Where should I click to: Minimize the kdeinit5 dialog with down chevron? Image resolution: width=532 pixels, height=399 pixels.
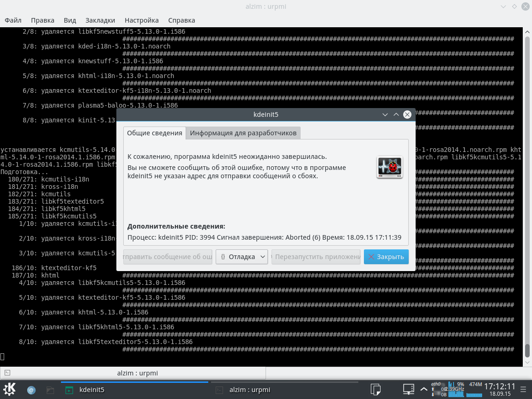[x=385, y=115]
